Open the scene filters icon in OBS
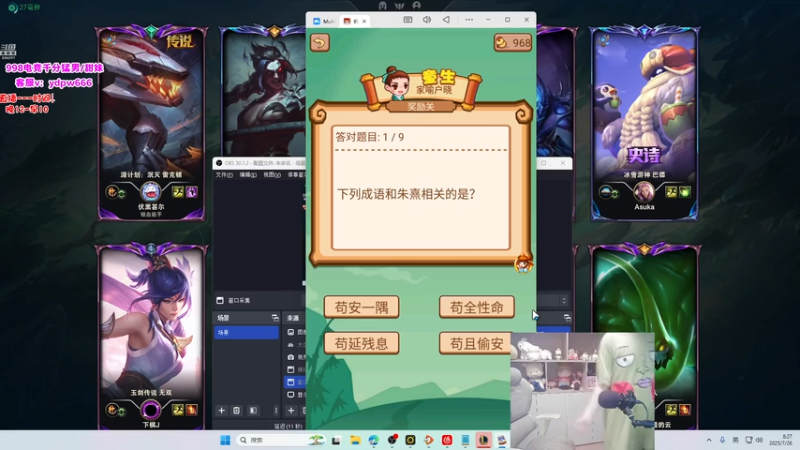Image resolution: width=800 pixels, height=450 pixels. pyautogui.click(x=253, y=410)
